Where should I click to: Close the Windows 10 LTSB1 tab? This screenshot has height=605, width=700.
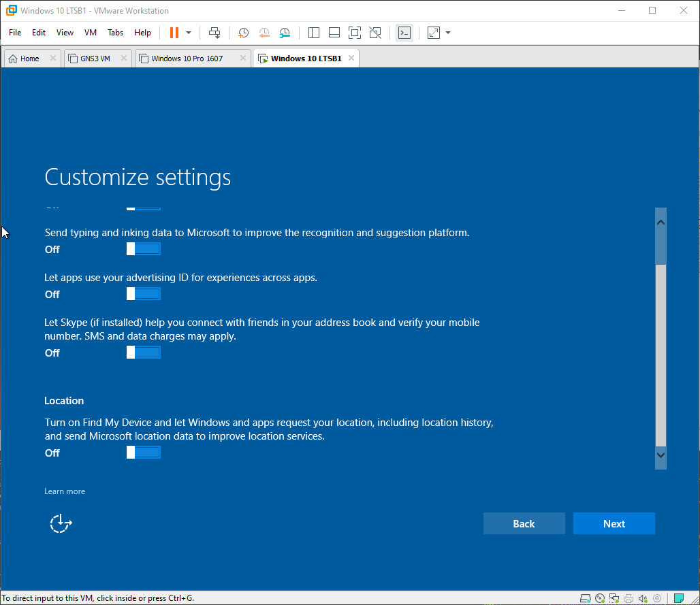pos(351,58)
